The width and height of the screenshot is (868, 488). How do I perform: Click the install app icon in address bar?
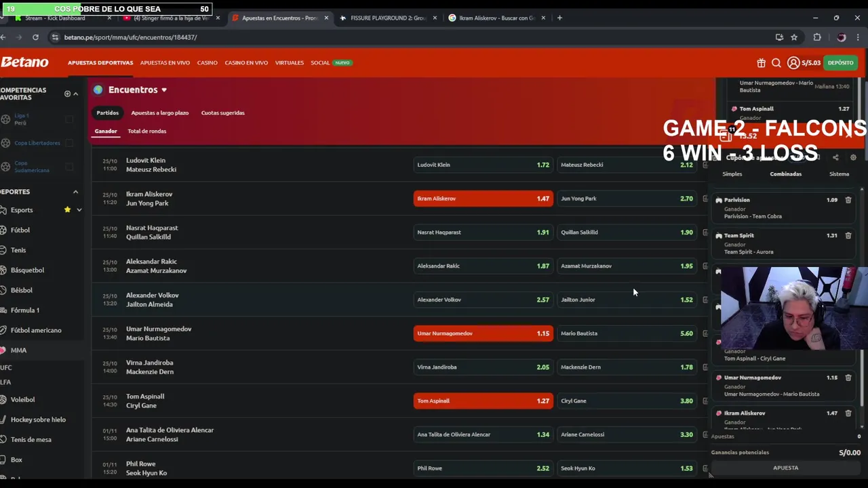coord(779,37)
